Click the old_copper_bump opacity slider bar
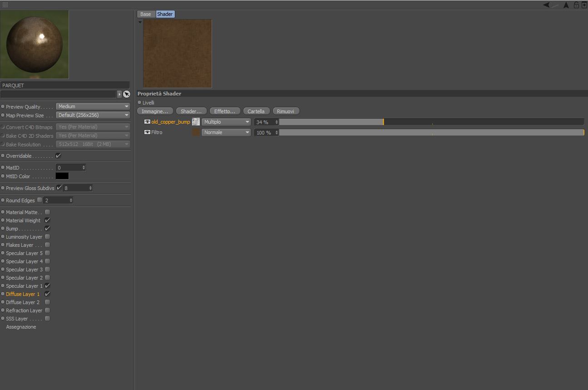The height and width of the screenshot is (390, 588). [x=431, y=122]
